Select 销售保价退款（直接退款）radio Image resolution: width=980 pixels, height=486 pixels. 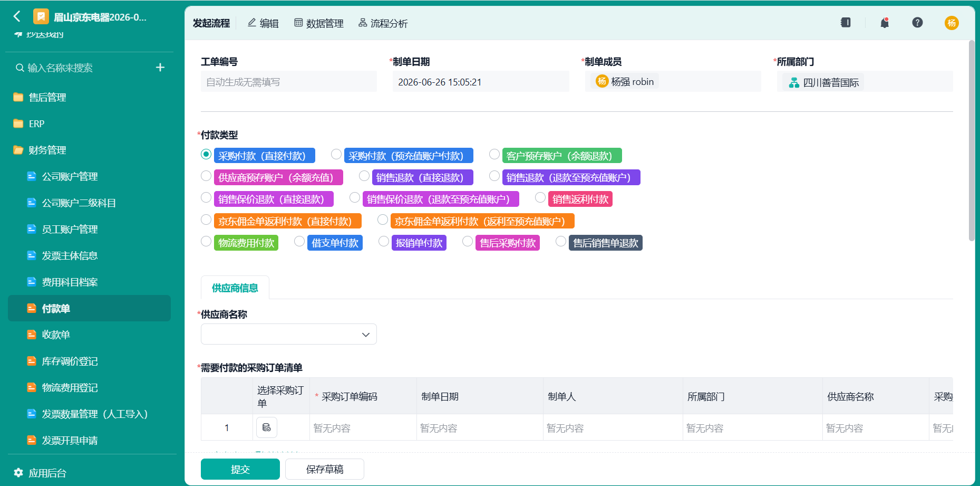coord(206,198)
